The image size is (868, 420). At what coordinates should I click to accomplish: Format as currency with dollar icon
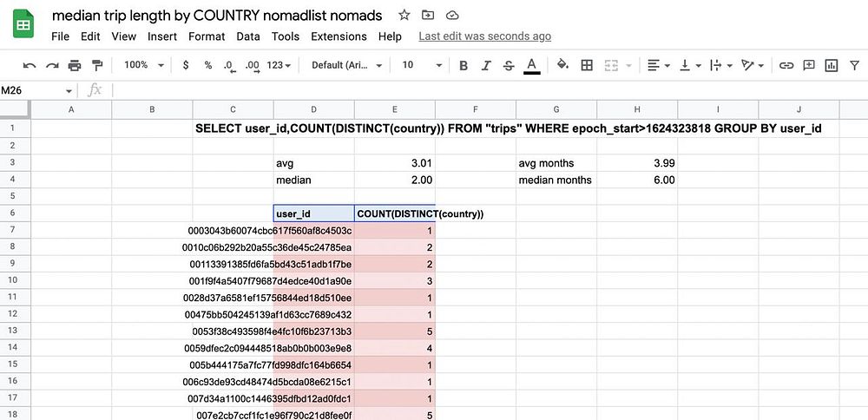click(186, 65)
